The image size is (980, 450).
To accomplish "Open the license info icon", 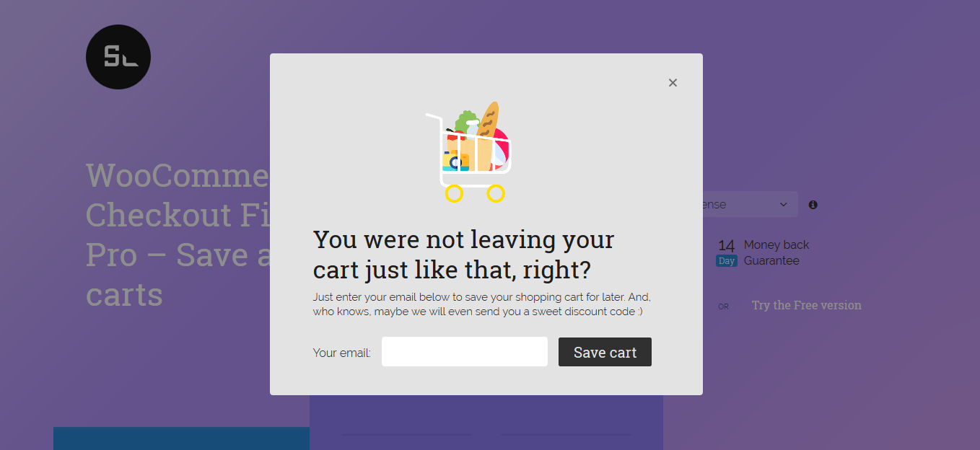I will [x=813, y=205].
